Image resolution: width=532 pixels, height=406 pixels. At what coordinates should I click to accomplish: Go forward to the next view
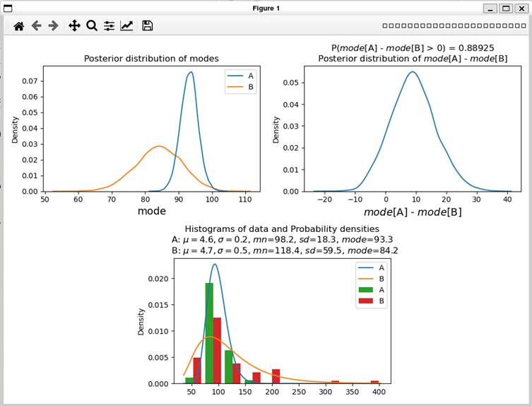(x=53, y=25)
